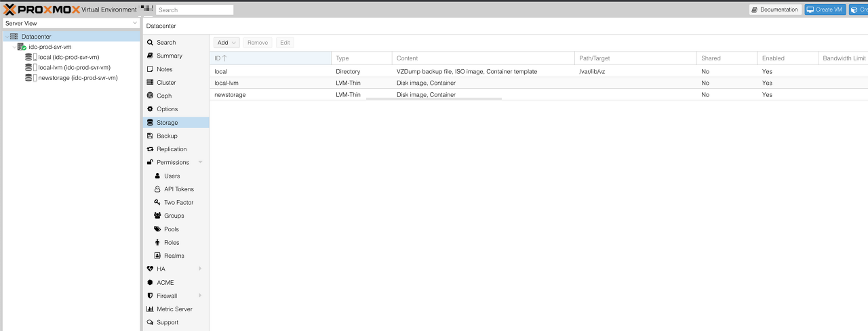
Task: Collapse the Datacenter tree node
Action: coord(6,37)
